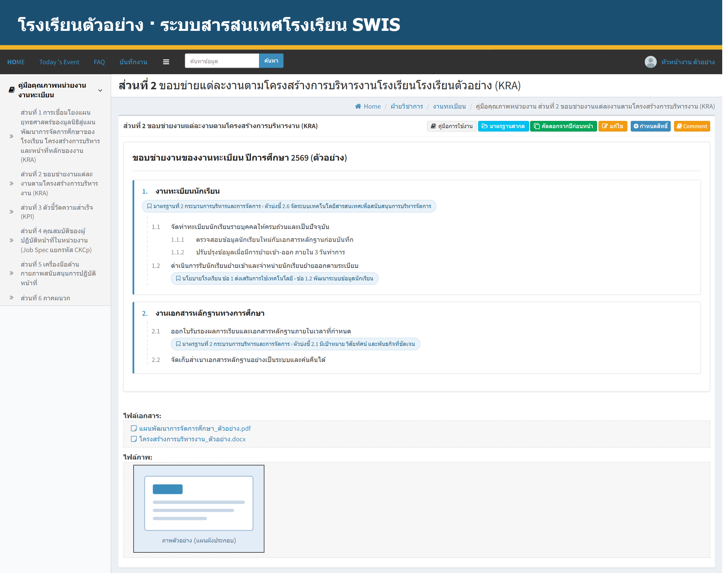Click the file icon for โครงสร้างการบริหารงาน docx
This screenshot has height=573, width=728.
(x=134, y=439)
